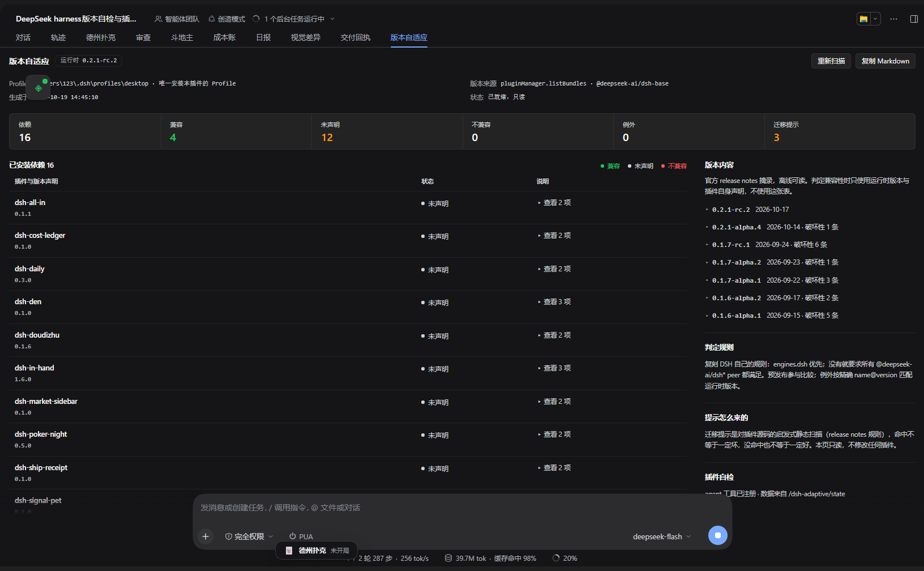The image size is (924, 571).
Task: Expand 查看 2 项 for dsh-all-in
Action: 554,202
